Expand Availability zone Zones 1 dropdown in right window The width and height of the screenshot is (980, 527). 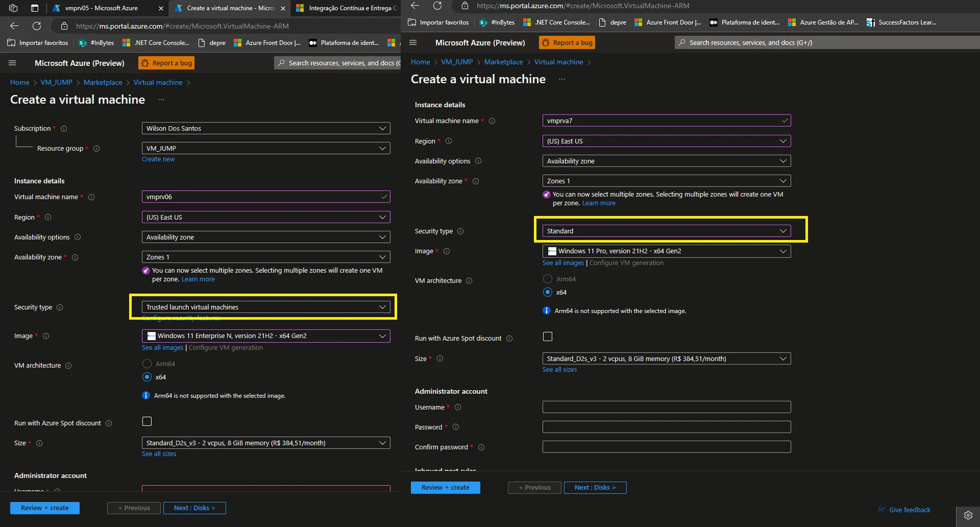coord(667,181)
